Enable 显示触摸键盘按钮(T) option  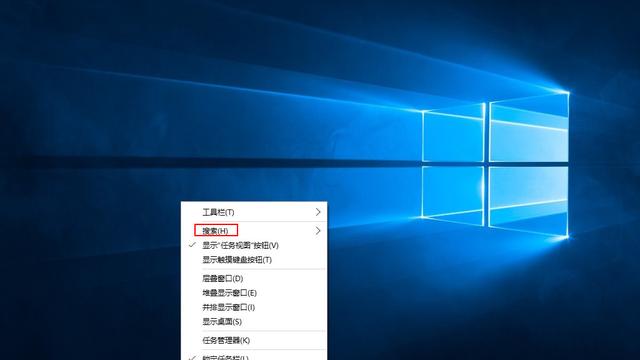click(254, 260)
